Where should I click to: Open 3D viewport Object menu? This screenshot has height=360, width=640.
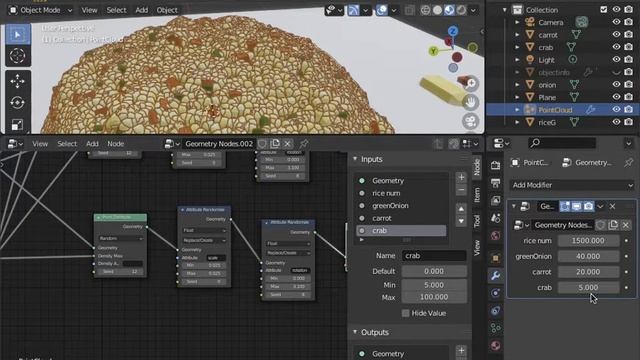pyautogui.click(x=167, y=10)
